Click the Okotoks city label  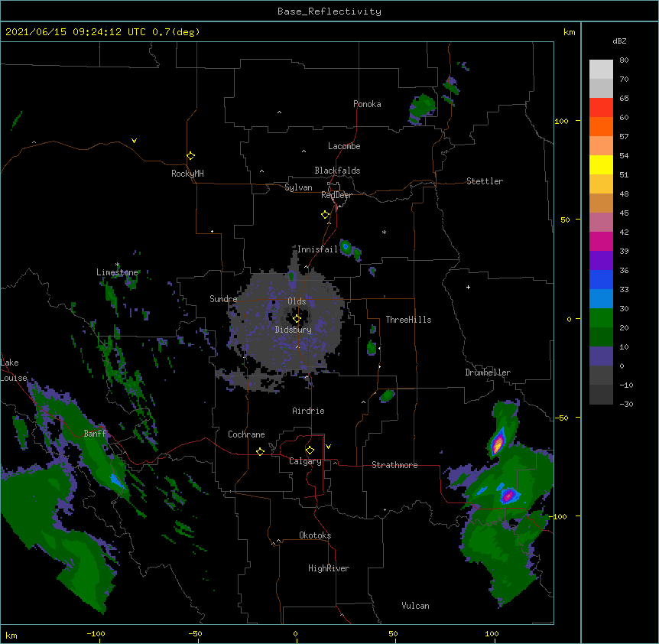315,535
